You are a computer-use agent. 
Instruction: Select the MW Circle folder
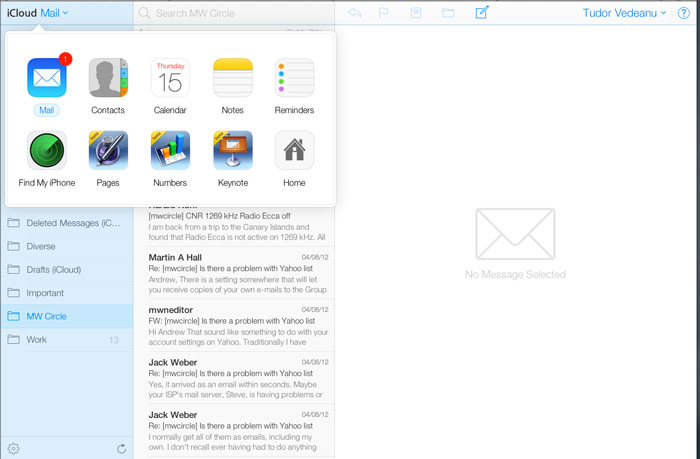67,316
